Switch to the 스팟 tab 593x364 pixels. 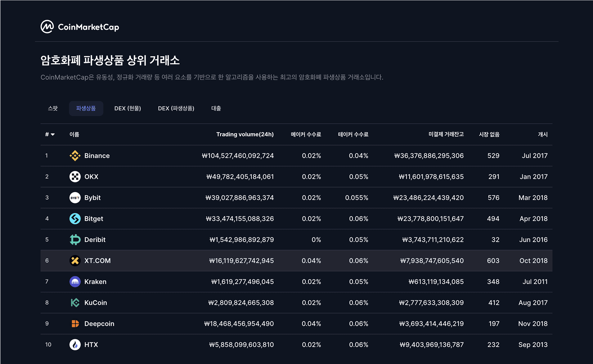click(x=53, y=108)
